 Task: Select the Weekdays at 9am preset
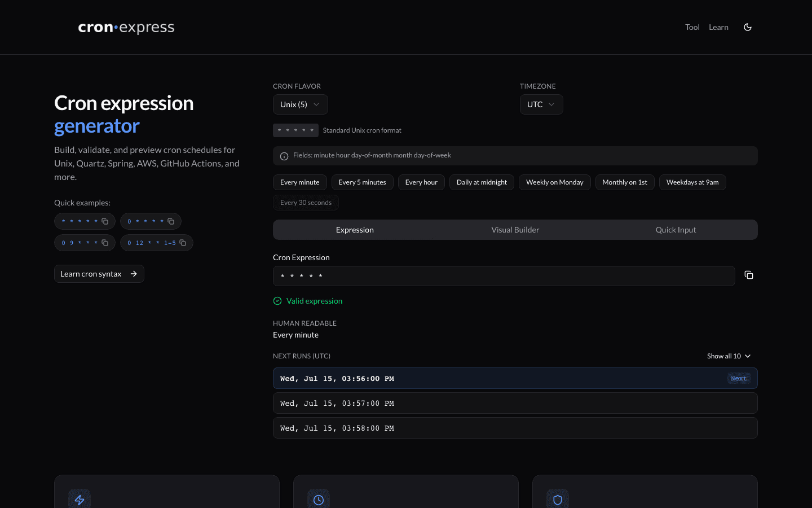[x=692, y=182]
